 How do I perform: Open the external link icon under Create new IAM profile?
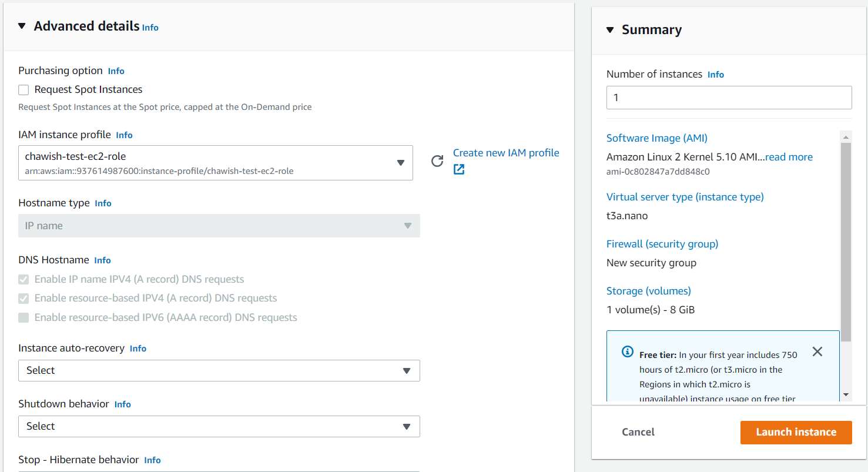click(x=458, y=169)
